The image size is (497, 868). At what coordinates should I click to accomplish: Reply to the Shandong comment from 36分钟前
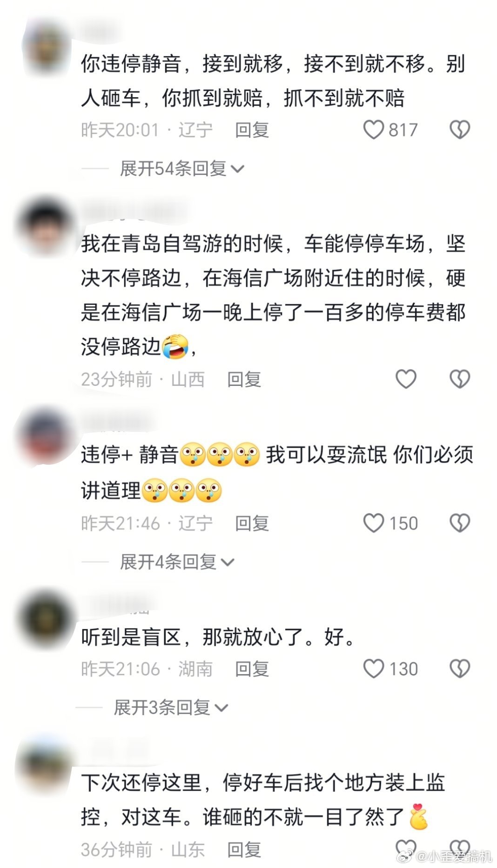[x=244, y=849]
